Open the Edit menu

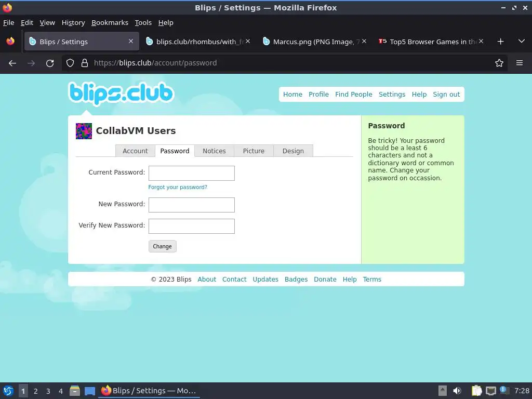point(27,23)
